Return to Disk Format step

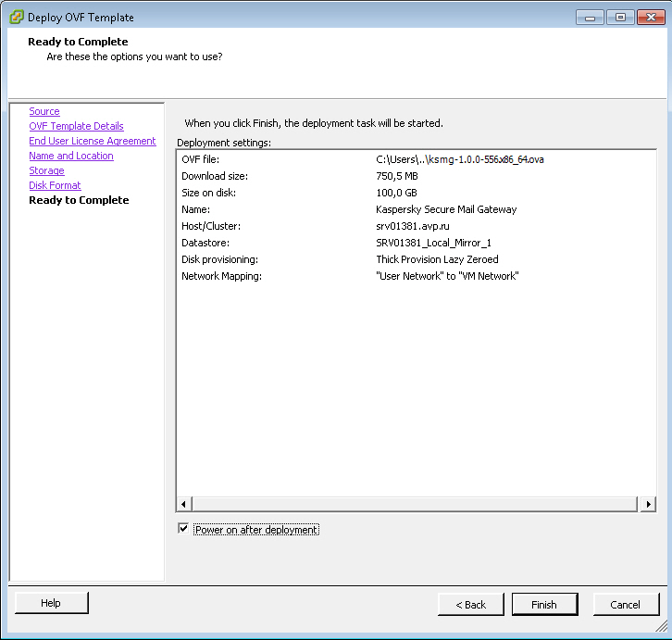click(55, 185)
